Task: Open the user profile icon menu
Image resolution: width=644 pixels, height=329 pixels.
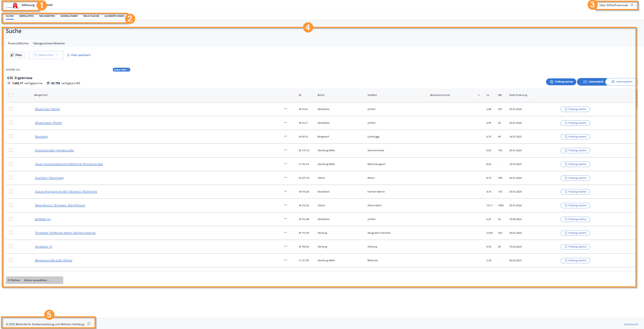Action: click(x=632, y=5)
